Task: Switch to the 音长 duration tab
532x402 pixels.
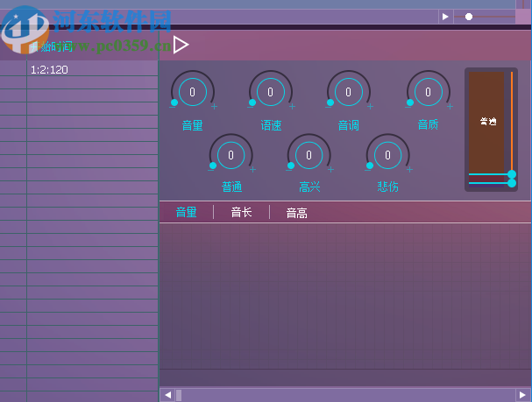Action: (x=241, y=212)
